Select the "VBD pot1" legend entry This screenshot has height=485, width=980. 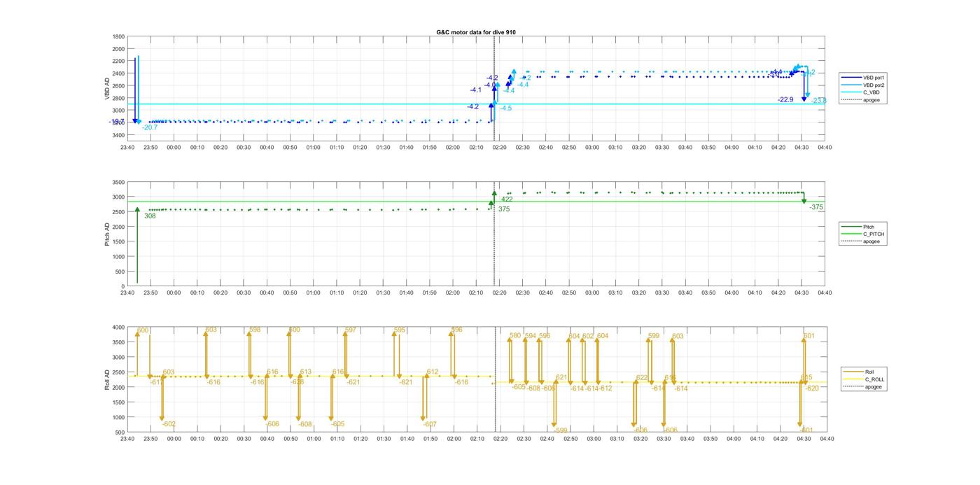coord(874,78)
